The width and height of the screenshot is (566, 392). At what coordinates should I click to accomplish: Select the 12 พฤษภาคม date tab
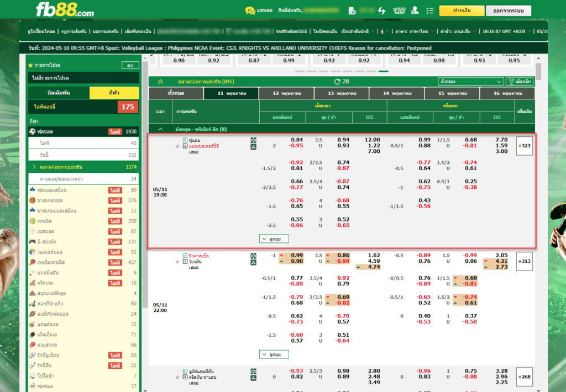(x=287, y=93)
